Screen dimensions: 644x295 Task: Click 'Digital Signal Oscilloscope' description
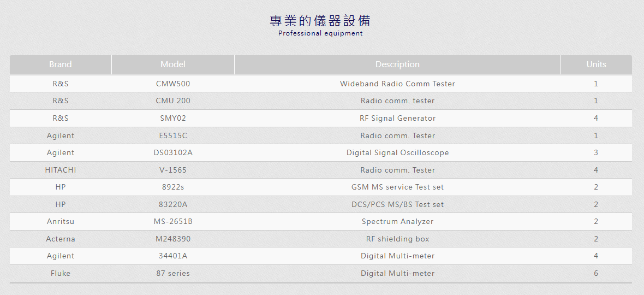point(397,153)
